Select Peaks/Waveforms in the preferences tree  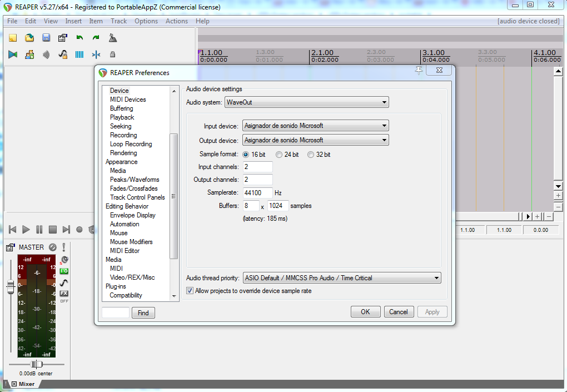click(x=135, y=180)
